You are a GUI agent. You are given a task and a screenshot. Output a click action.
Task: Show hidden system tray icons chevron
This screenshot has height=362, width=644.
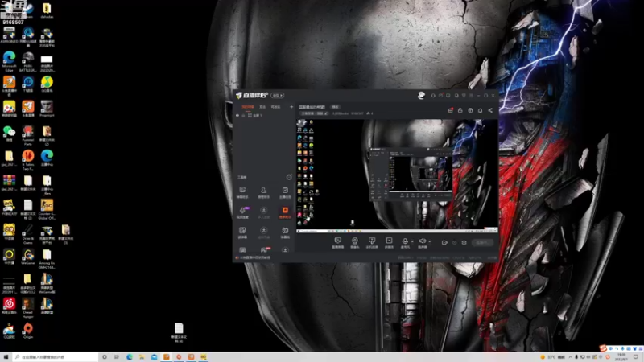[x=570, y=357]
